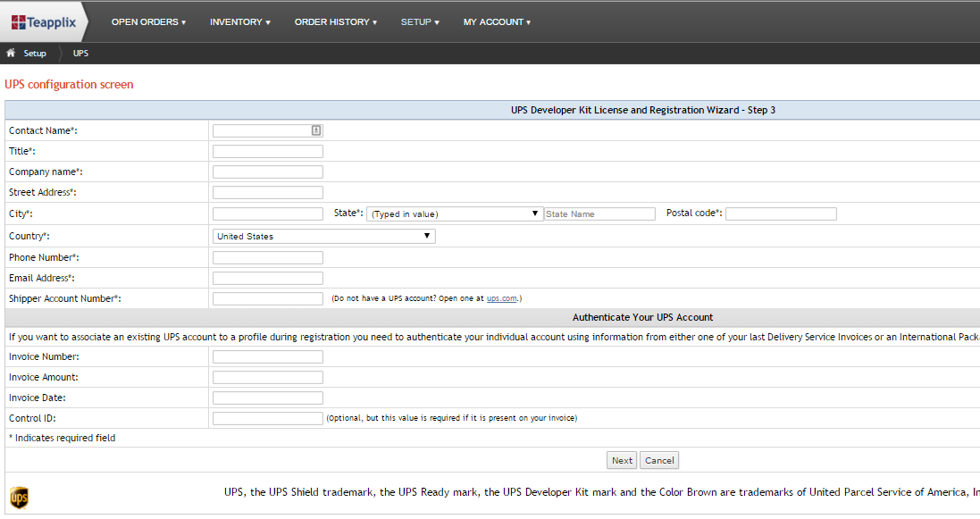The height and width of the screenshot is (519, 980).
Task: Expand the Country dropdown showing United States
Action: (323, 237)
